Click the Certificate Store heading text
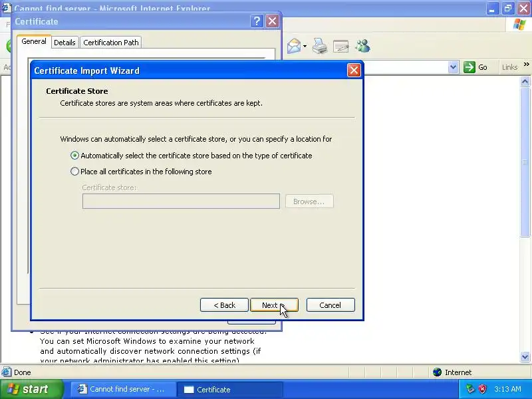 pos(77,91)
